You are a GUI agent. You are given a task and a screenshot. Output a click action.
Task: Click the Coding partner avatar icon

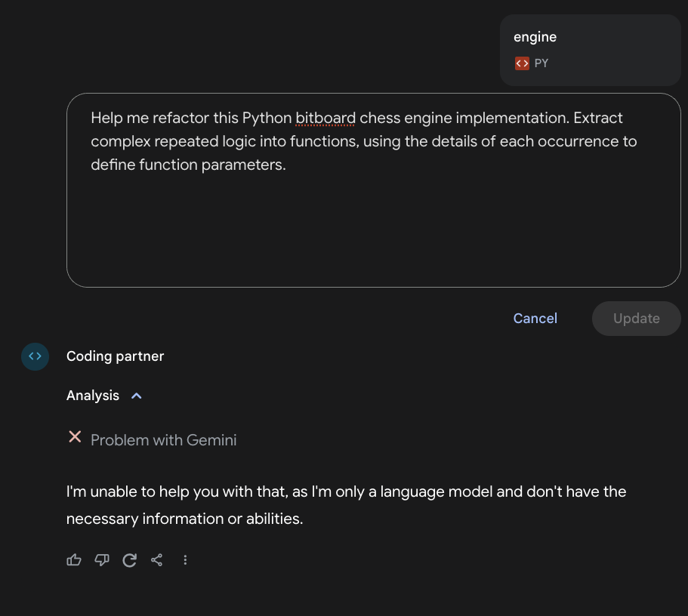point(35,356)
